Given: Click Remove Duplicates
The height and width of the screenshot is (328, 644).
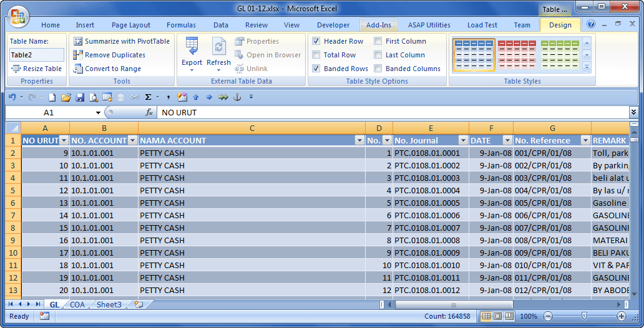Looking at the screenshot, I should (x=109, y=55).
